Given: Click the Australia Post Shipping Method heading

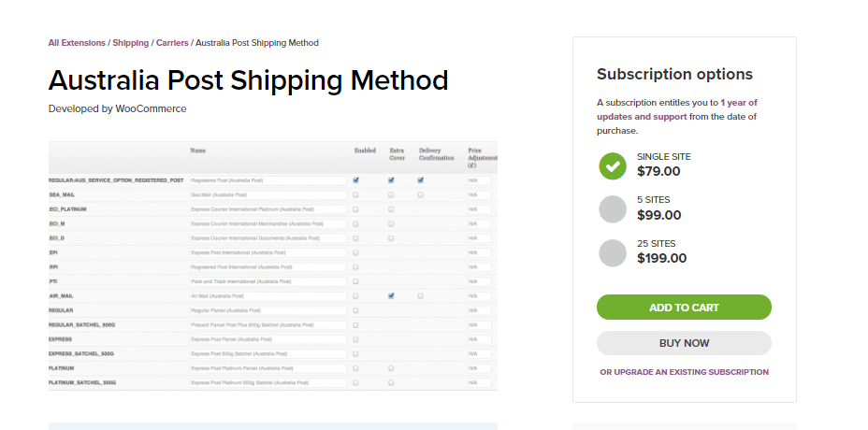Looking at the screenshot, I should coord(248,80).
